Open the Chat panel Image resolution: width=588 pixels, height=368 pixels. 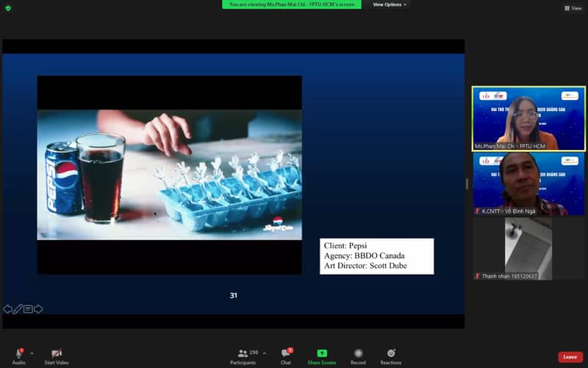[286, 356]
